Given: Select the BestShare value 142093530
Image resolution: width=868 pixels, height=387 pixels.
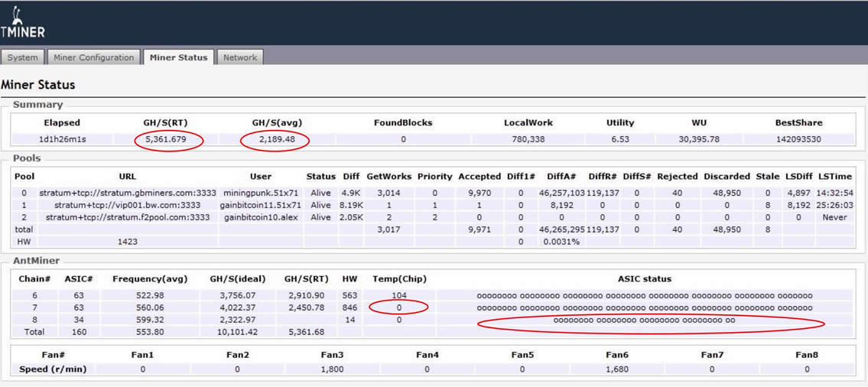Looking at the screenshot, I should (798, 140).
